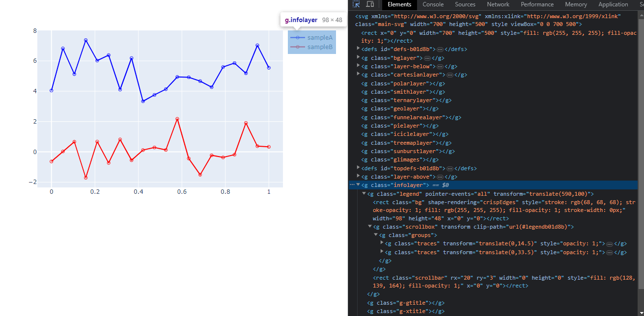Select the geolayer element row
The image size is (644, 316).
(x=493, y=108)
